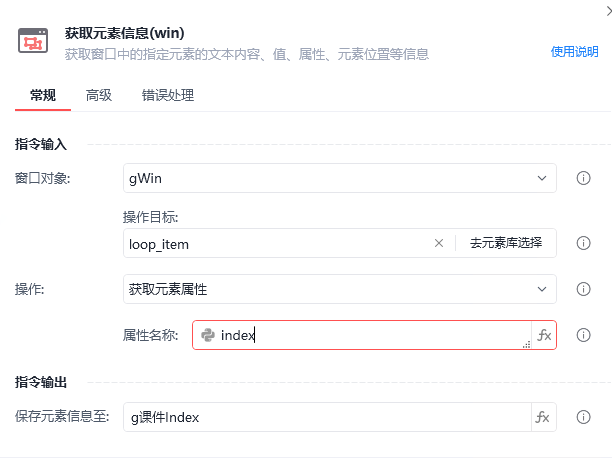612x466 pixels.
Task: Show info tip for the 操作目标 row
Action: click(x=583, y=243)
